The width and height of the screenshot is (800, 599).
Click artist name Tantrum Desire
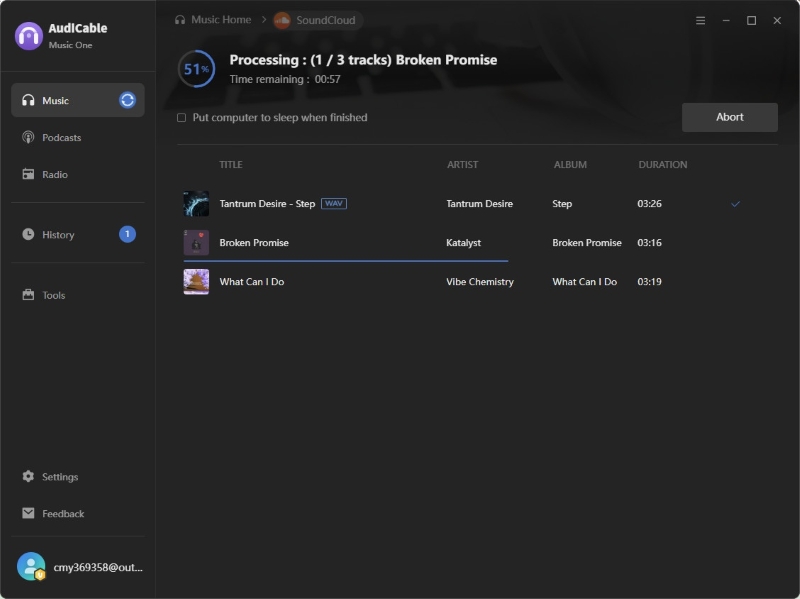tap(479, 204)
